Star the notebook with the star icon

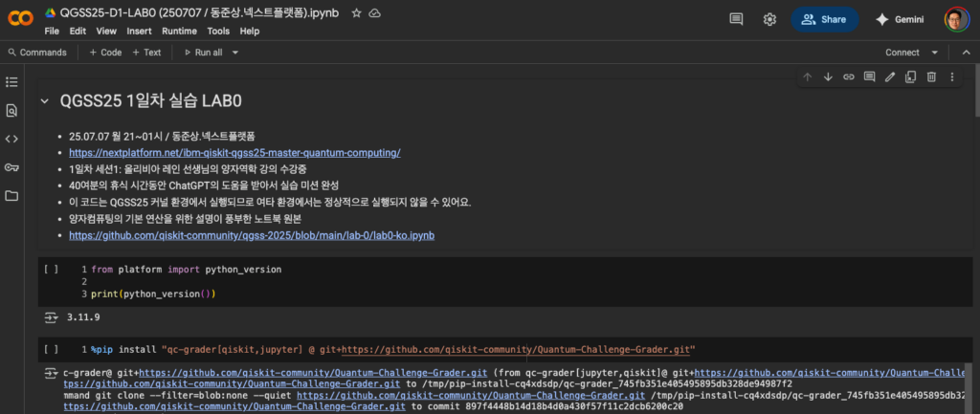coord(356,13)
